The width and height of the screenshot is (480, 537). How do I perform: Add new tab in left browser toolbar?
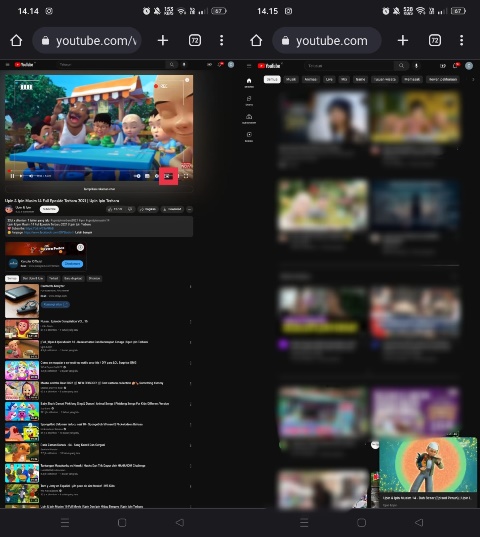pos(163,40)
